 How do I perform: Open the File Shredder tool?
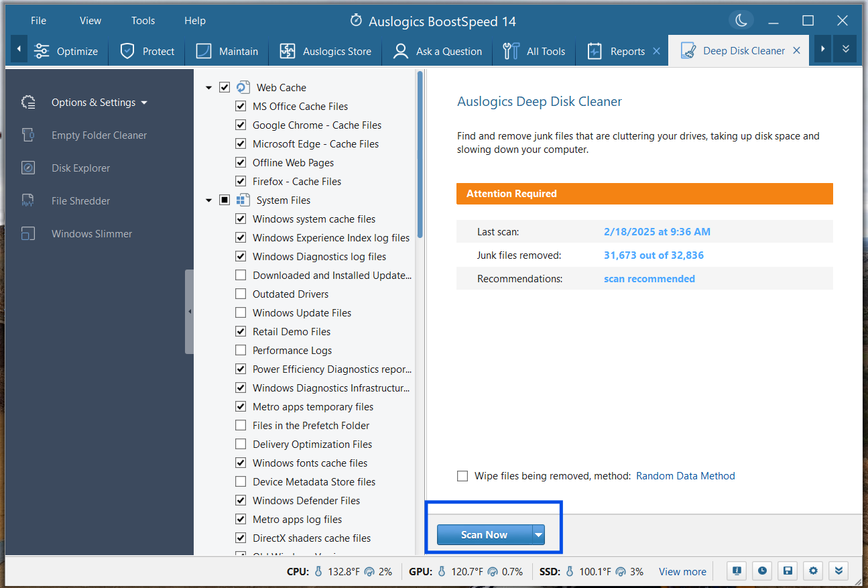(80, 200)
